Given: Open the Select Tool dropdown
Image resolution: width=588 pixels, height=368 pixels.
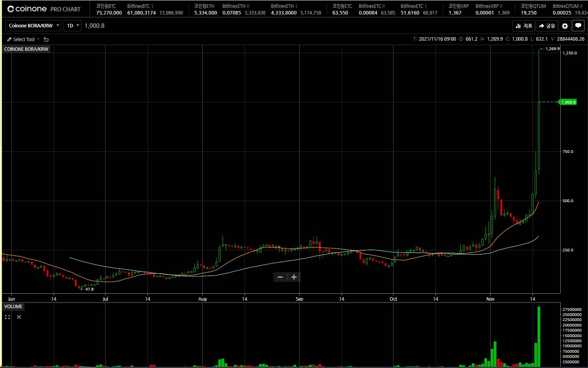Looking at the screenshot, I should point(23,39).
